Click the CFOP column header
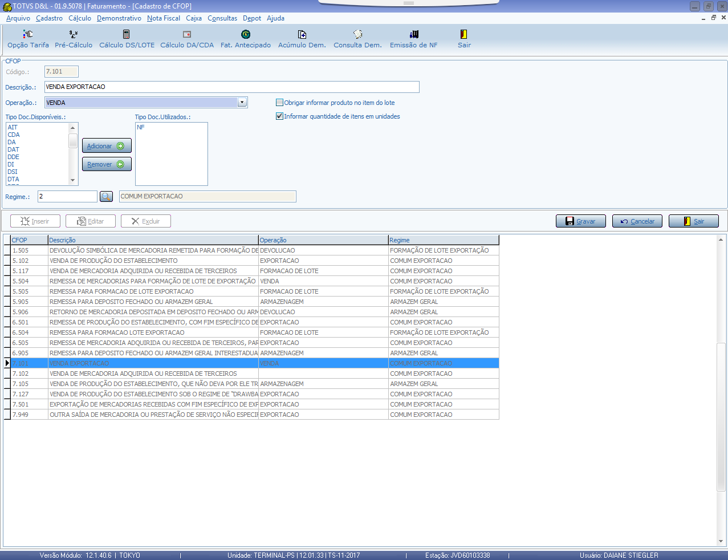728x560 pixels. [x=29, y=240]
